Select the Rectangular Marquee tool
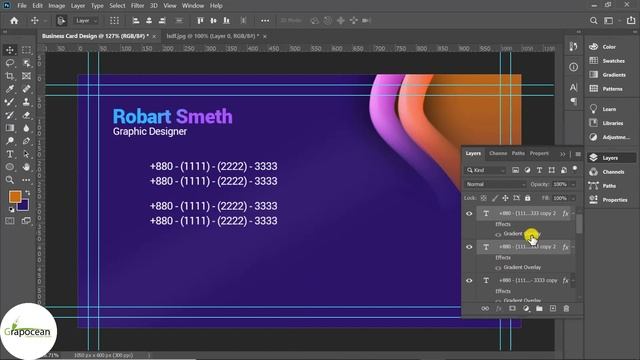This screenshot has width=640, height=360. (26, 50)
